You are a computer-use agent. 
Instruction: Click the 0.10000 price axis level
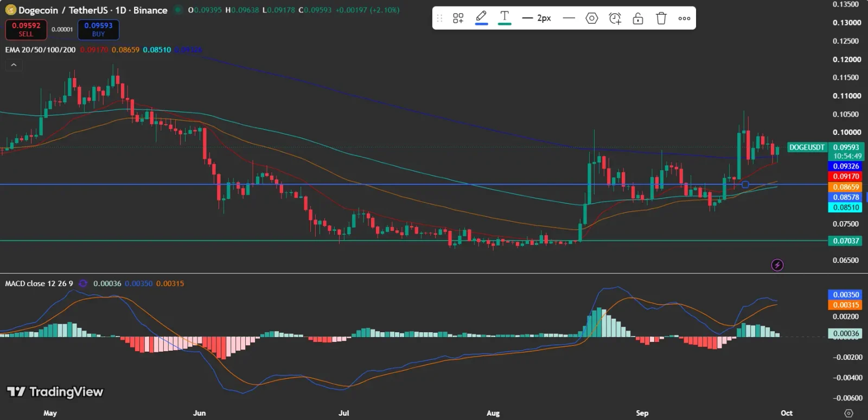tap(847, 132)
